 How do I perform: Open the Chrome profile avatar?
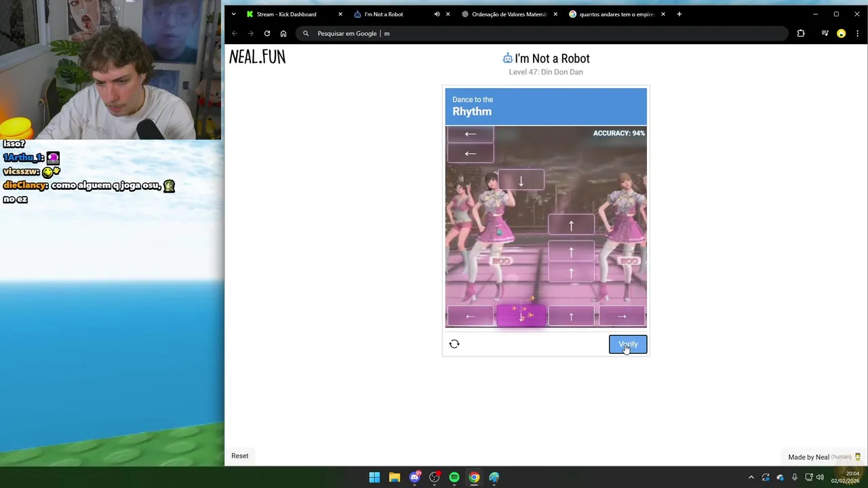tap(842, 33)
